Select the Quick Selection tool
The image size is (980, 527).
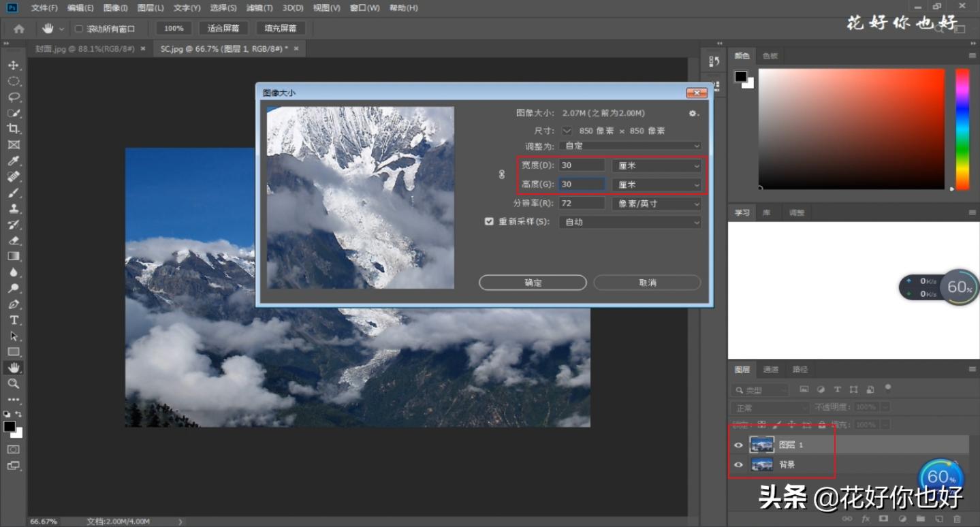pyautogui.click(x=13, y=113)
